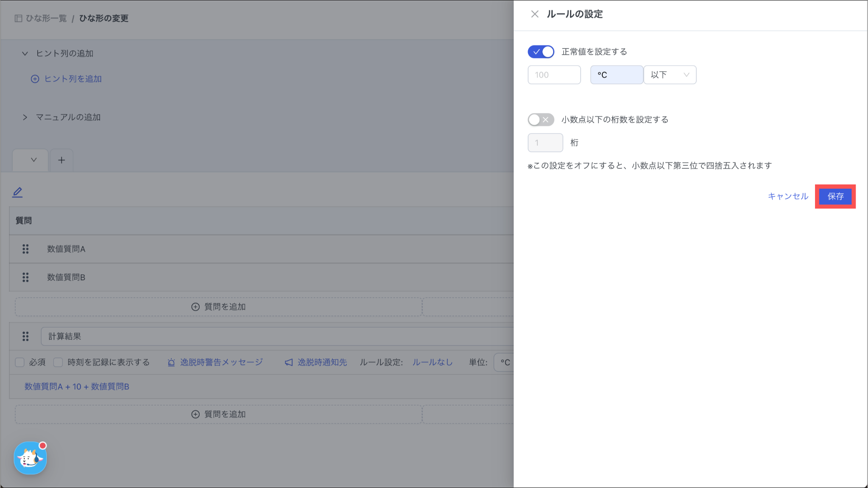Click the キャンセル link
This screenshot has width=868, height=488.
point(788,196)
